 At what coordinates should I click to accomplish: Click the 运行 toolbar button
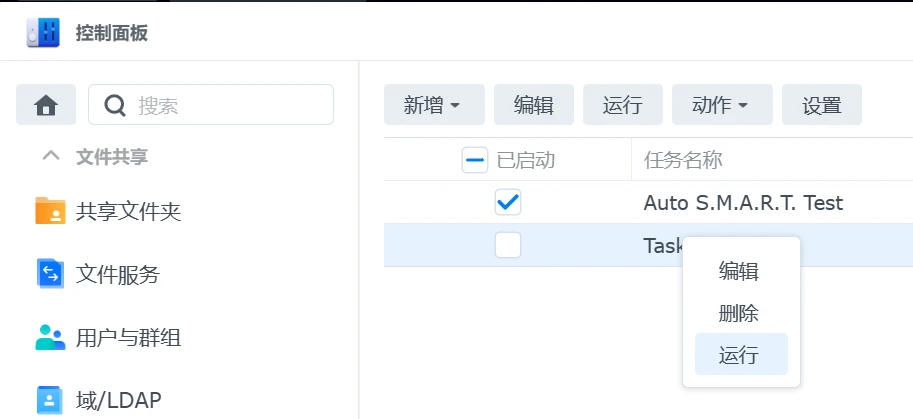coord(622,105)
